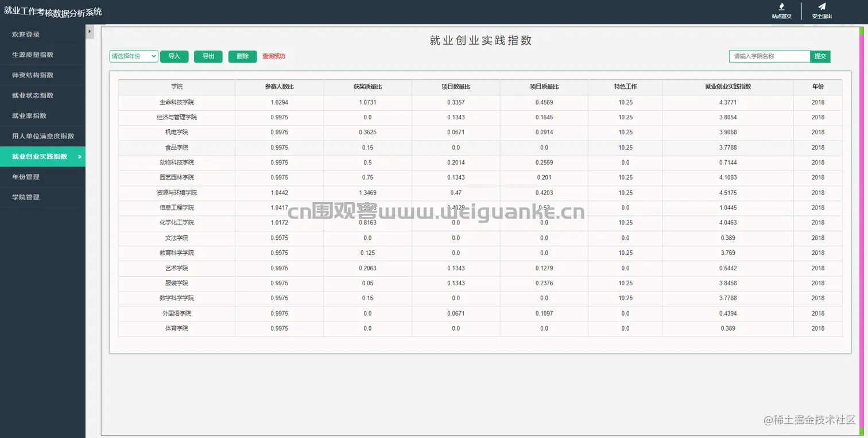Select the 食品学院 row name
Screen dimensions: 868x438
(x=177, y=148)
